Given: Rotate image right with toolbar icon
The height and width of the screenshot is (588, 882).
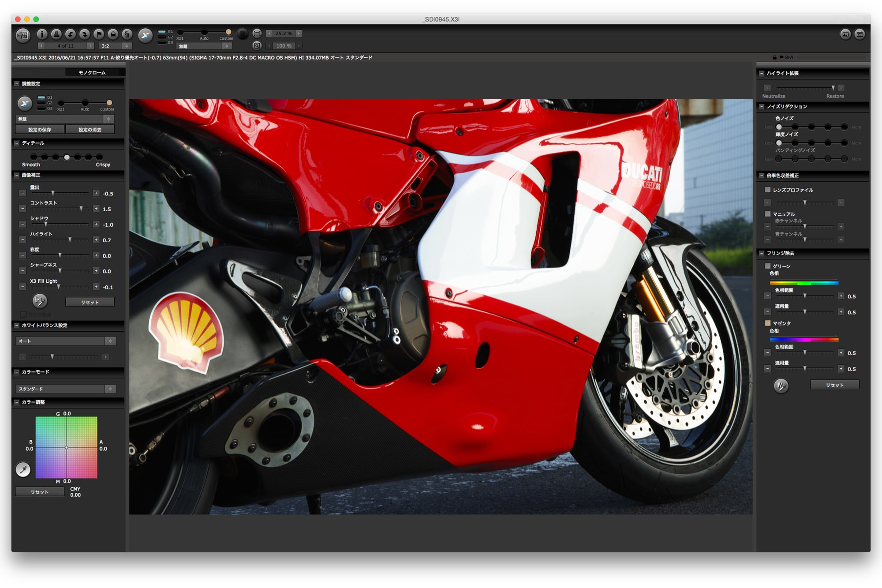Looking at the screenshot, I should [x=84, y=34].
